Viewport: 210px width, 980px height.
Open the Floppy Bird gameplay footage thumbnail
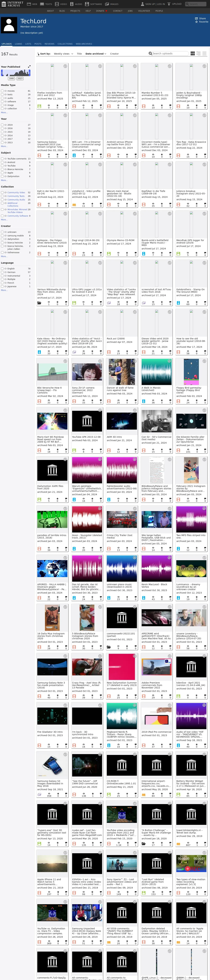tap(191, 372)
